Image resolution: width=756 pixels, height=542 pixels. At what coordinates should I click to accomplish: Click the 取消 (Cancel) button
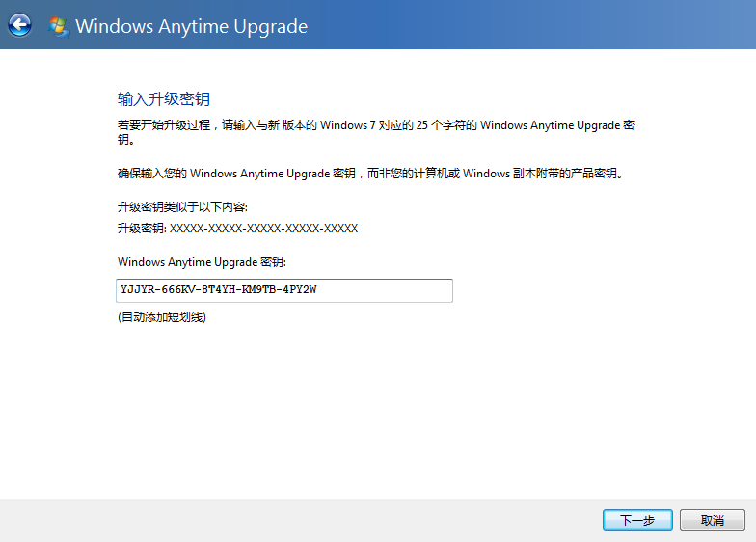coord(712,521)
